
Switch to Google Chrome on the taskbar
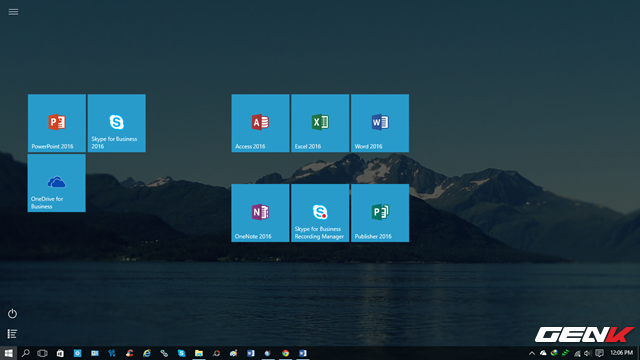[285, 353]
